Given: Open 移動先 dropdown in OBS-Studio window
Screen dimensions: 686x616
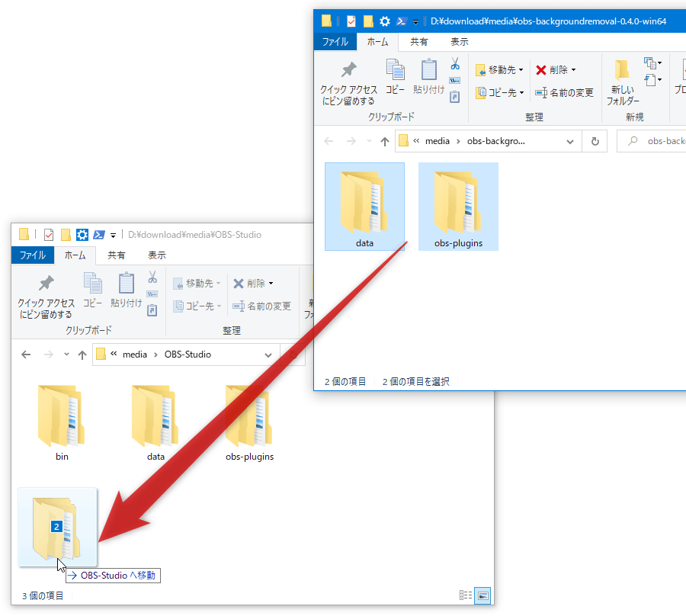Looking at the screenshot, I should coord(197,284).
